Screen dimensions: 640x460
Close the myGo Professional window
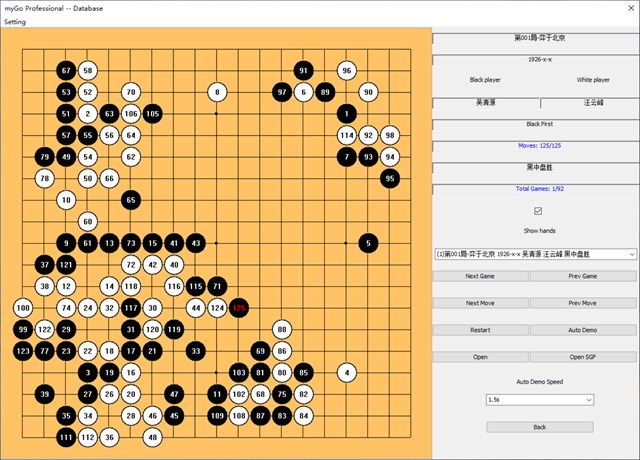(631, 8)
